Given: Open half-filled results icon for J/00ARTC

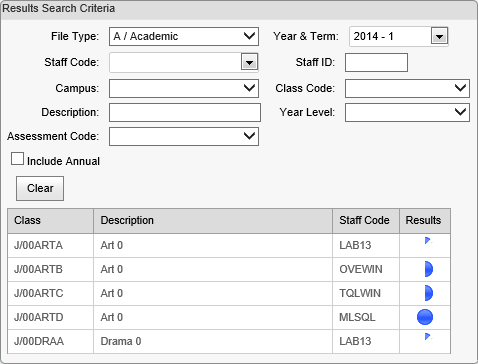Looking at the screenshot, I should 429,293.
